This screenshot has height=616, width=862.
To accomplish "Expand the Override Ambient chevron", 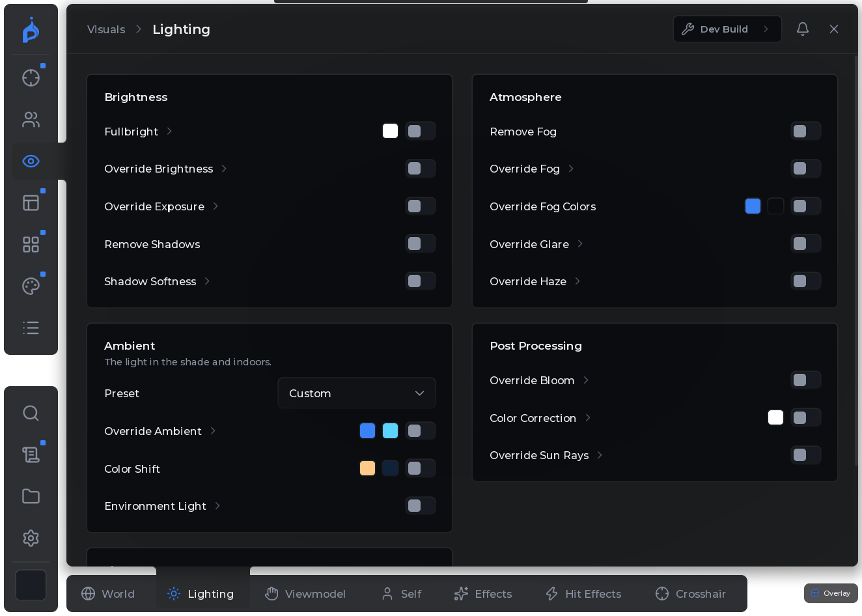I will pos(212,430).
